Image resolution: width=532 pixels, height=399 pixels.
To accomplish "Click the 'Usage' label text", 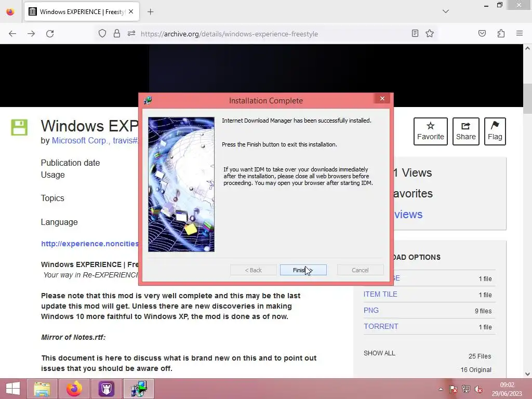I will point(53,175).
